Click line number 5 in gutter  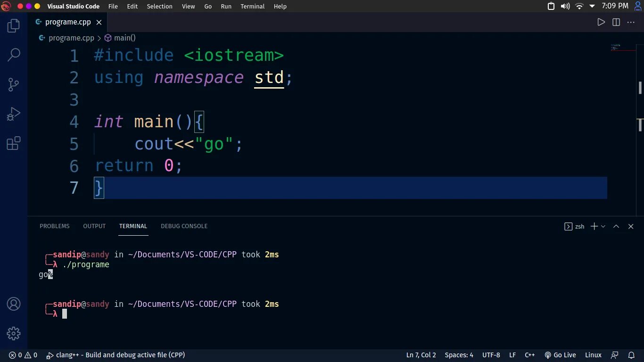coord(74,144)
